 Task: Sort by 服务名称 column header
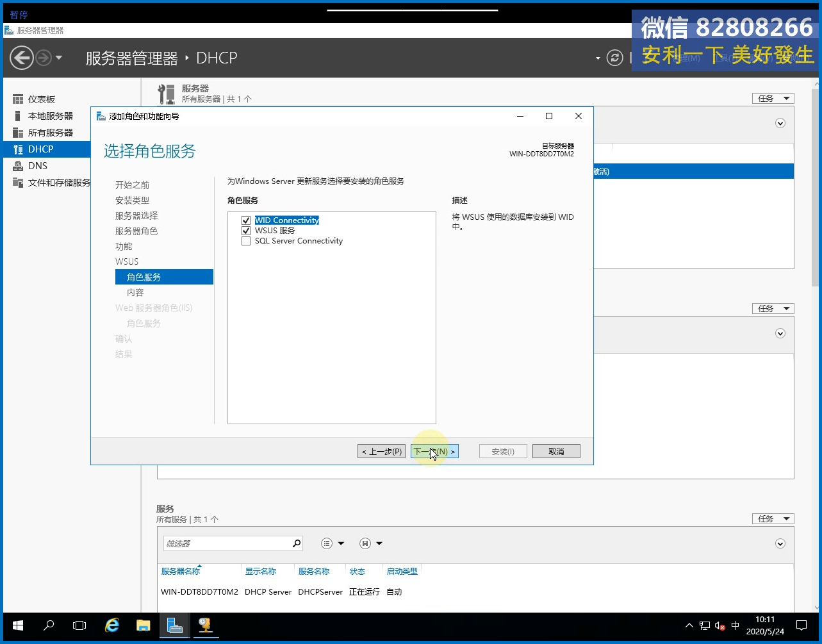[x=314, y=571]
